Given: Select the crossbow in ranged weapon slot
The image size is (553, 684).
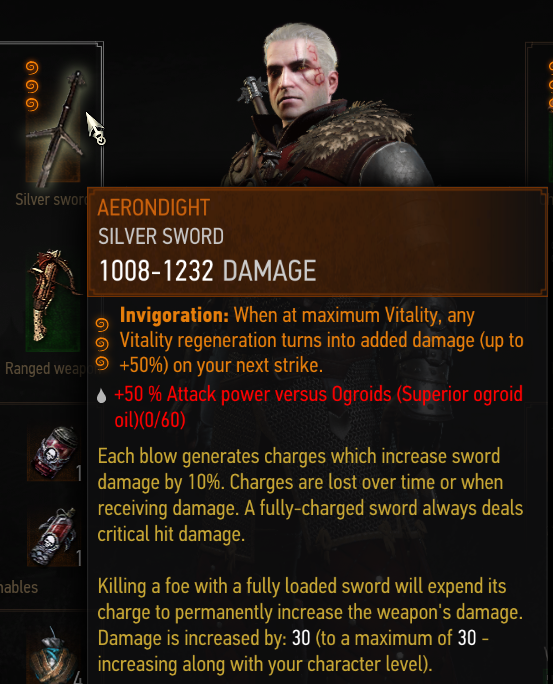Looking at the screenshot, I should (x=53, y=300).
